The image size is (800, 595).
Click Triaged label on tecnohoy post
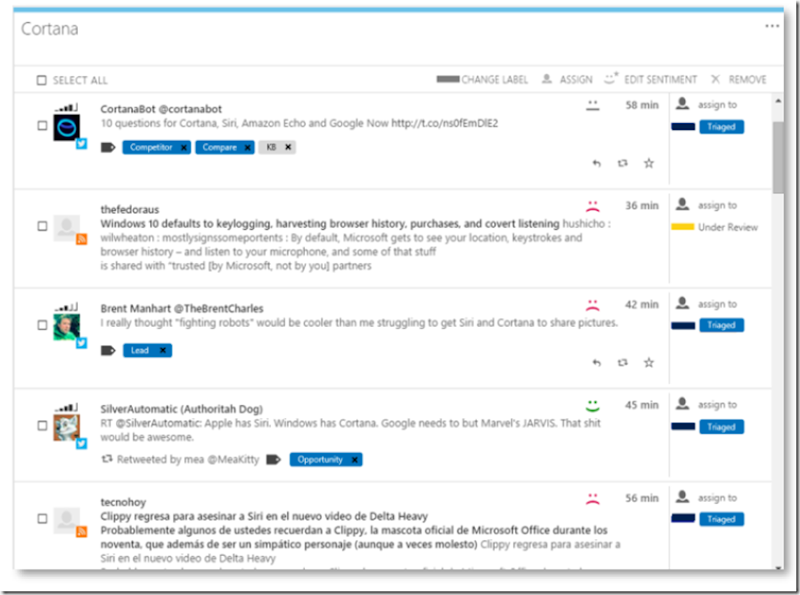(x=721, y=519)
